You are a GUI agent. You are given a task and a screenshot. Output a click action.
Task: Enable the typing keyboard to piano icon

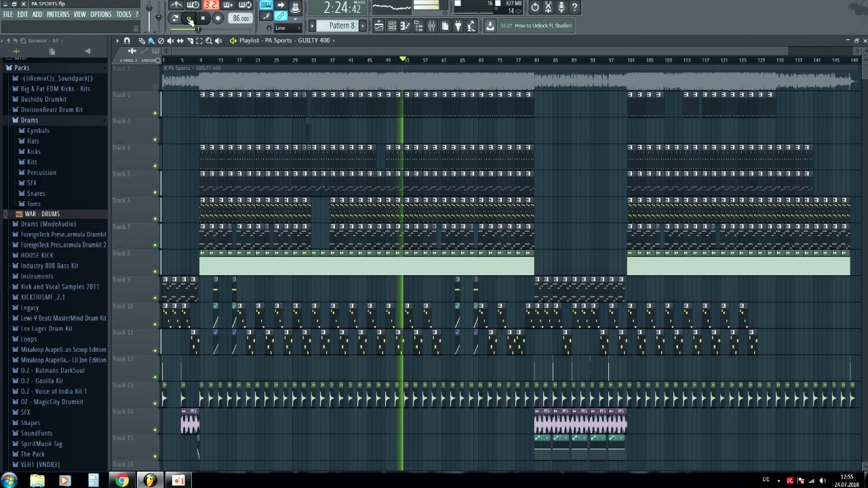click(266, 5)
